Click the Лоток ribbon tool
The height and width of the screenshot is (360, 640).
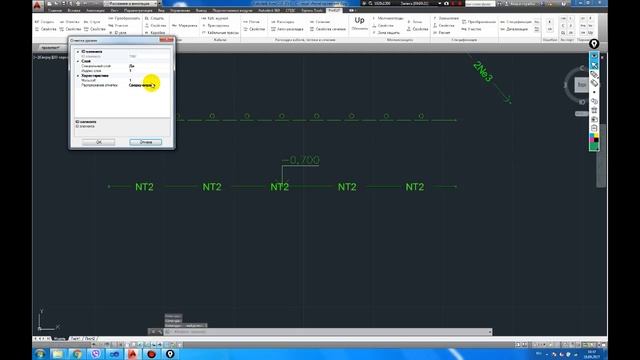(x=251, y=22)
